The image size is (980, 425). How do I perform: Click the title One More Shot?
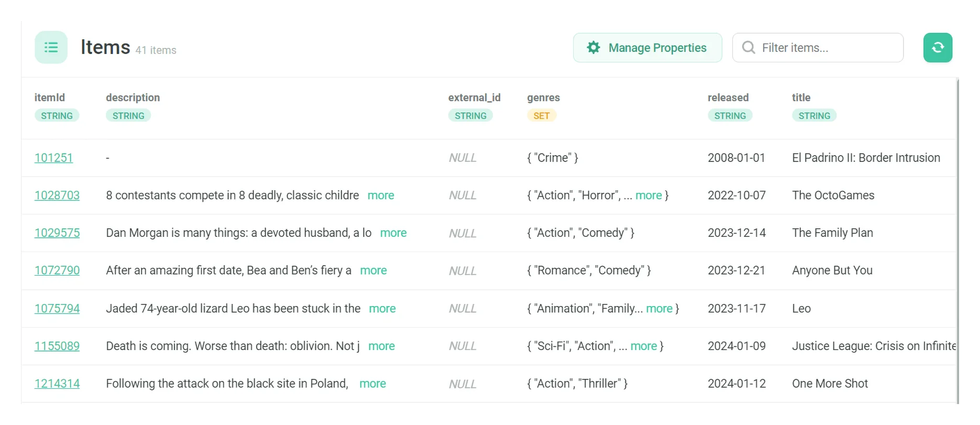(830, 384)
